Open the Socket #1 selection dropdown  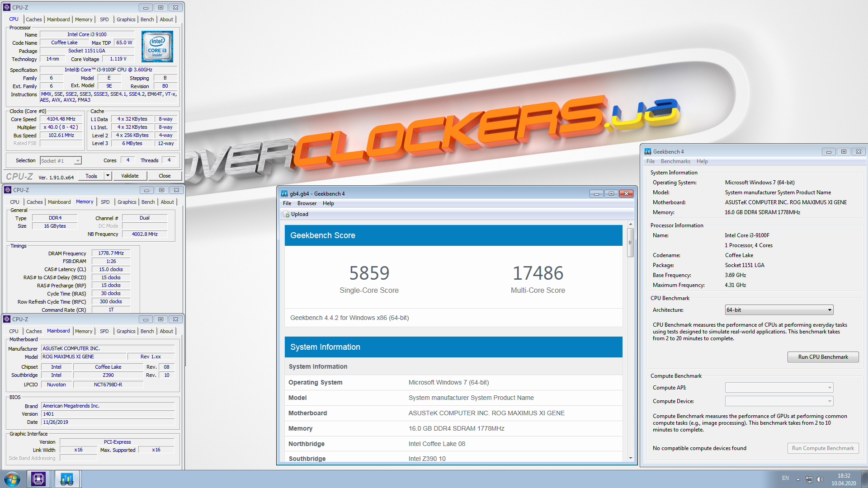point(78,160)
